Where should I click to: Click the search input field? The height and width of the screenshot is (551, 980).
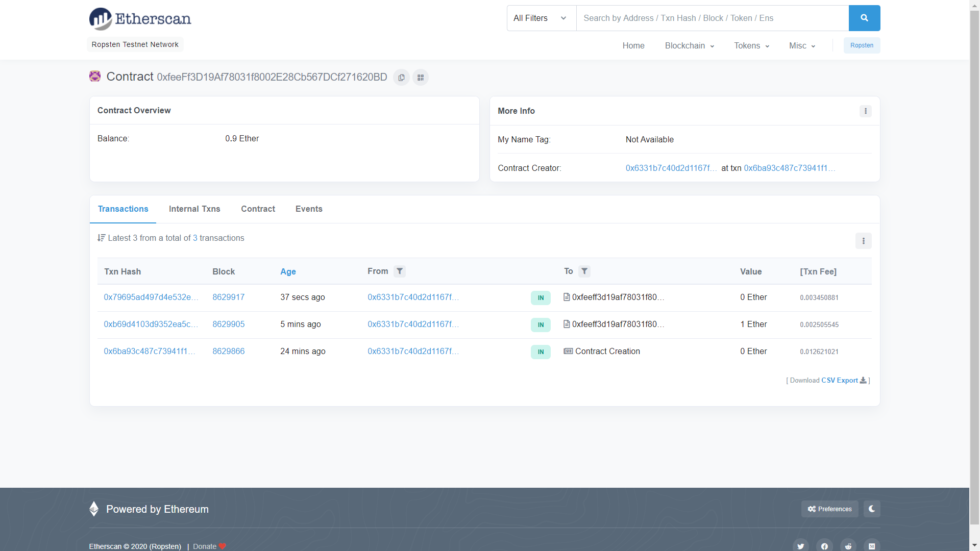point(712,18)
